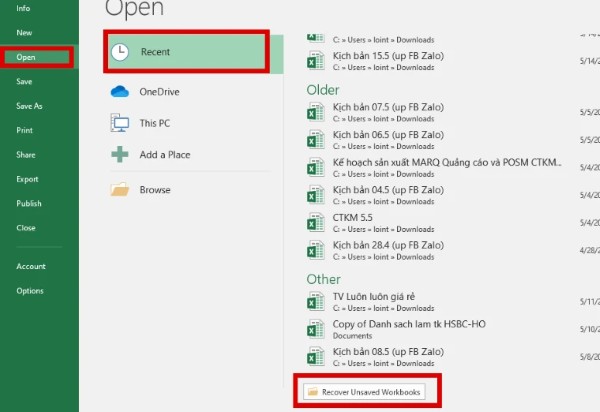Choose Save As in the left menu
Viewport: 600px width, 412px height.
click(29, 106)
